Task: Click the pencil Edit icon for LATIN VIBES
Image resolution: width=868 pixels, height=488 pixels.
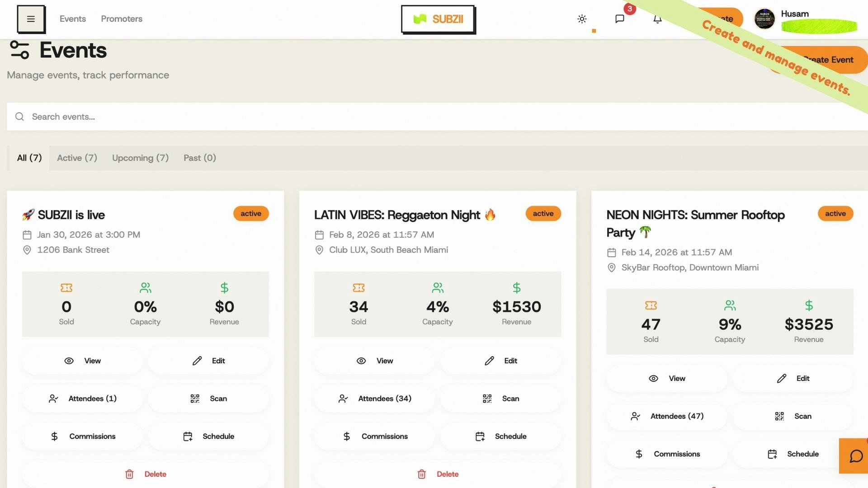Action: [489, 361]
